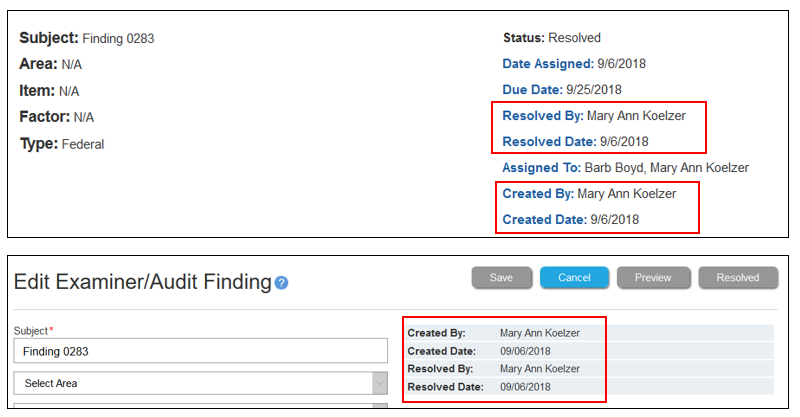
Task: Open the Preview button
Action: pyautogui.click(x=653, y=278)
